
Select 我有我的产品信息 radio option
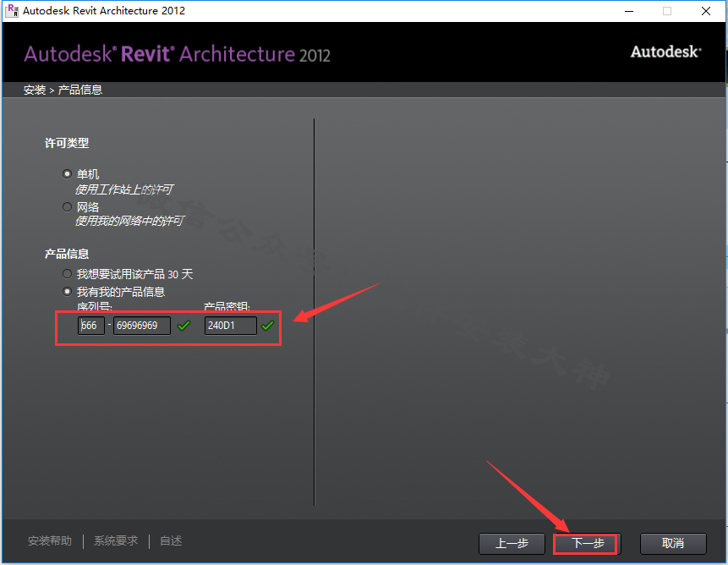tap(68, 292)
